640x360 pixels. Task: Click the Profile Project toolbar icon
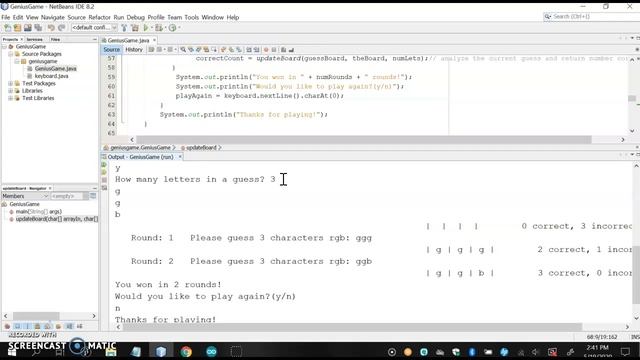[x=173, y=28]
